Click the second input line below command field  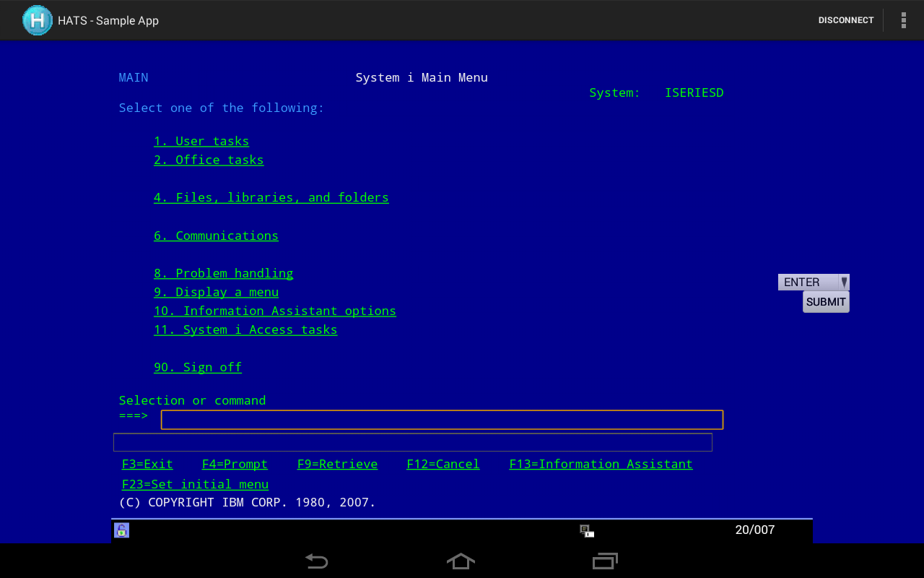(413, 442)
